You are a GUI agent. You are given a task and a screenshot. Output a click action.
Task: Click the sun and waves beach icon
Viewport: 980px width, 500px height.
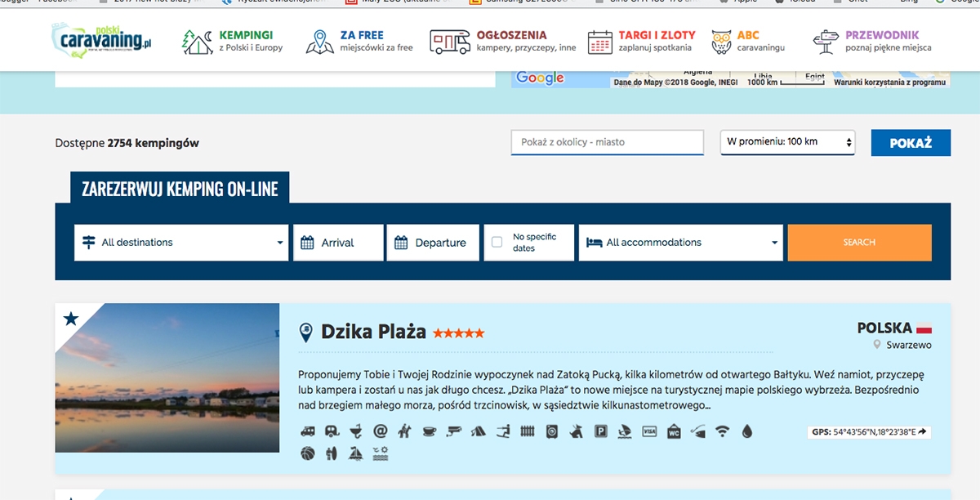click(x=380, y=453)
